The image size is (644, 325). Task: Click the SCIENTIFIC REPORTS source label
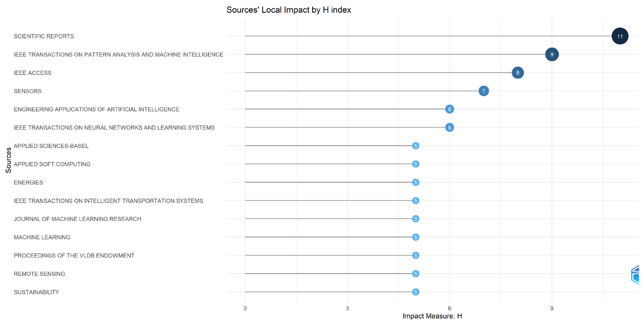[44, 36]
